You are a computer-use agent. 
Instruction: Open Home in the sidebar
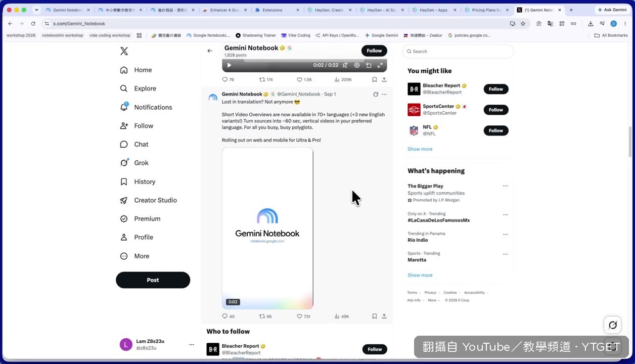point(136,70)
